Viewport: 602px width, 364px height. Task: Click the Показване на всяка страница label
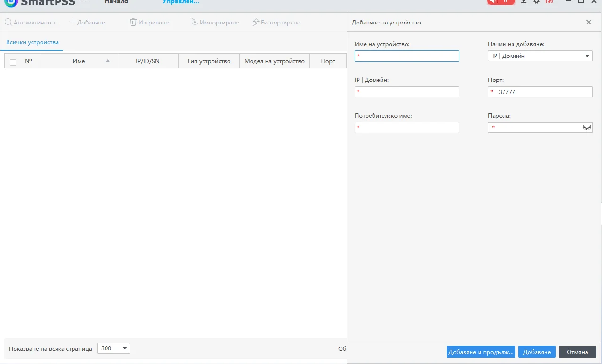[50, 349]
